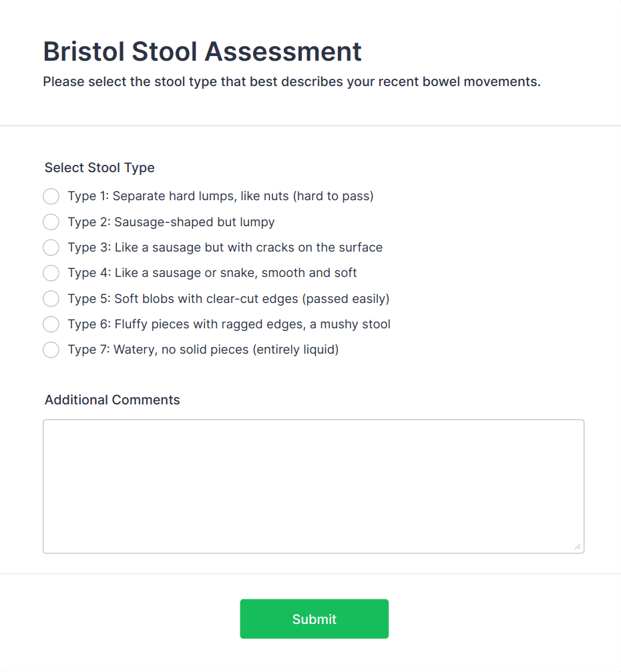This screenshot has height=672, width=621.
Task: Click the Type 1 label text
Action: [x=220, y=196]
